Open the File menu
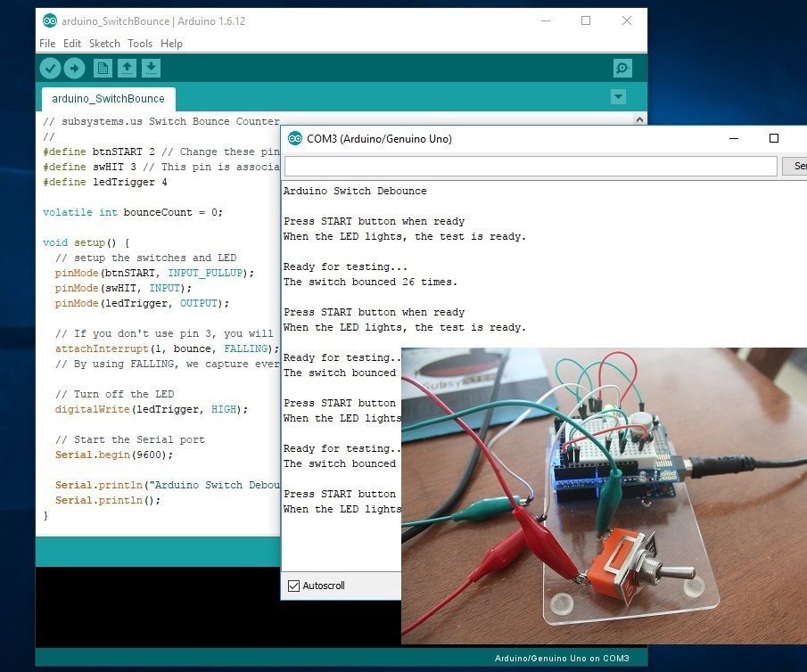Image resolution: width=807 pixels, height=672 pixels. coord(47,44)
